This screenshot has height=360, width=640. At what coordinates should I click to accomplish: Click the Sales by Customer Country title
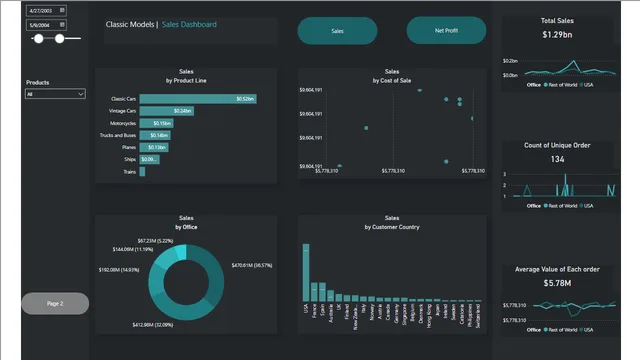(x=392, y=223)
